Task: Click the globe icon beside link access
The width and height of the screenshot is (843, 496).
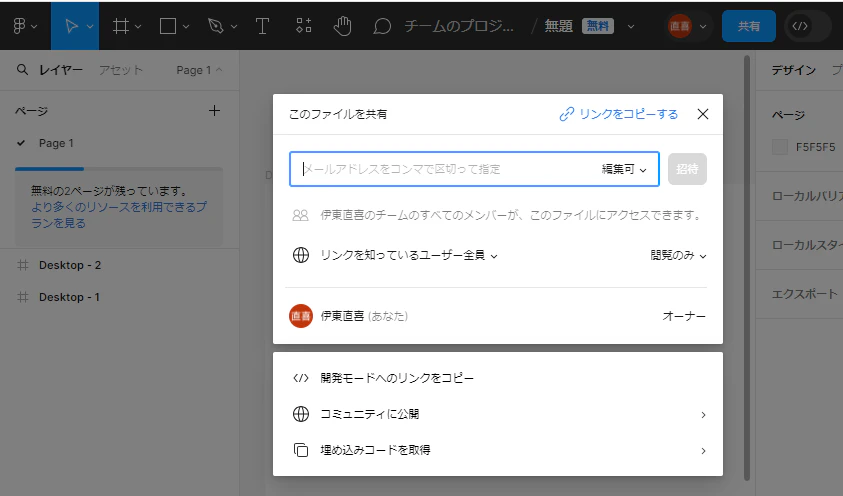Action: [301, 255]
